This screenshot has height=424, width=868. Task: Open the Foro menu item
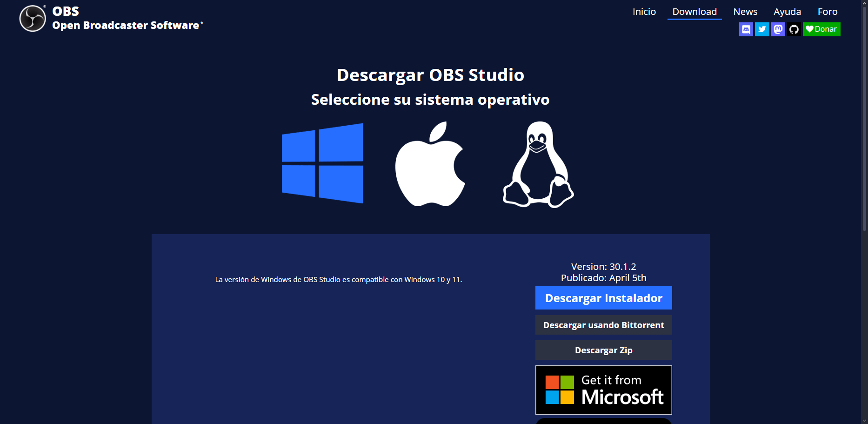click(828, 12)
